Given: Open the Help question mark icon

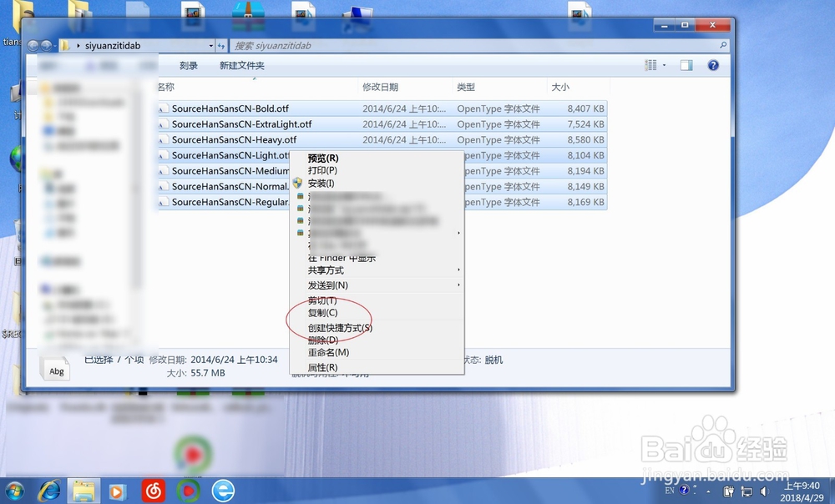Looking at the screenshot, I should click(x=713, y=65).
